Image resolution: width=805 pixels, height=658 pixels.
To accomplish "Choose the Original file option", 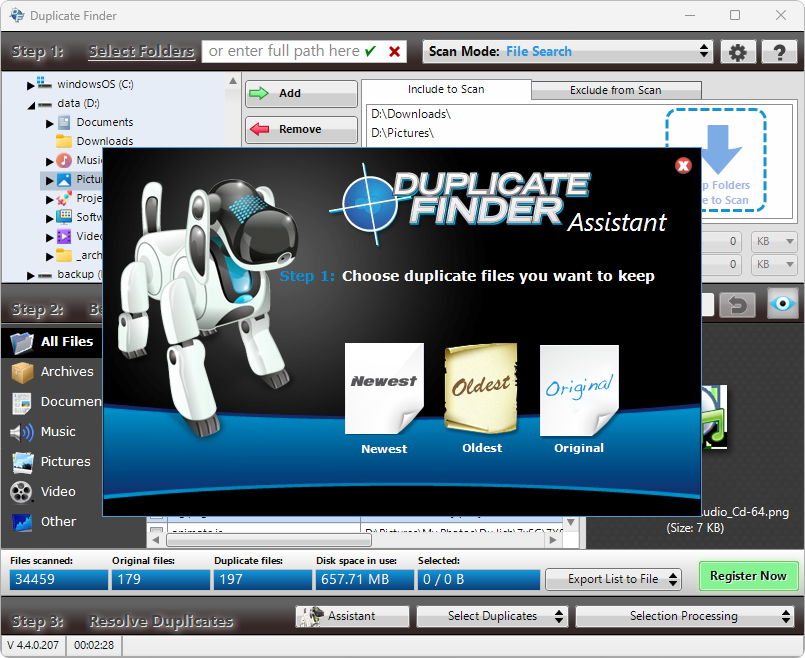I will click(579, 391).
